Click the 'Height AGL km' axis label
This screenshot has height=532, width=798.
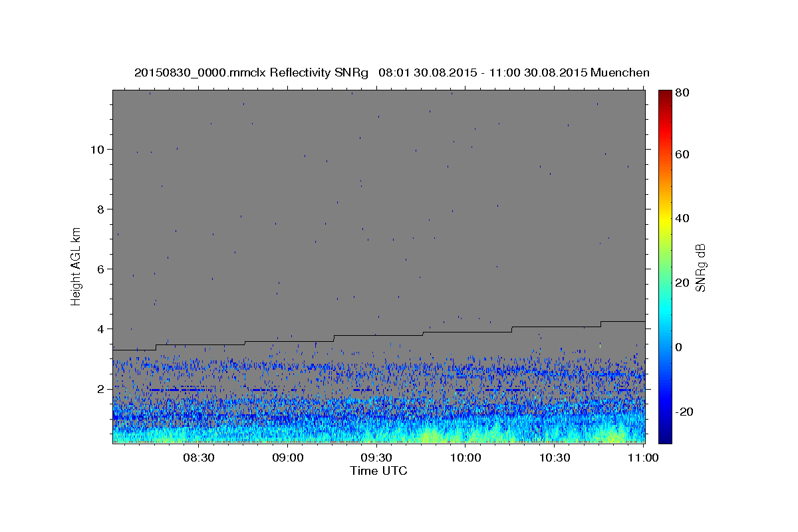point(76,267)
